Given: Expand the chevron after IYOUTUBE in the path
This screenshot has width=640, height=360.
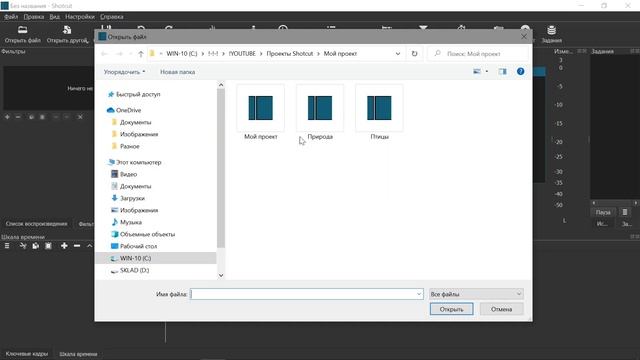Looking at the screenshot, I should click(261, 54).
